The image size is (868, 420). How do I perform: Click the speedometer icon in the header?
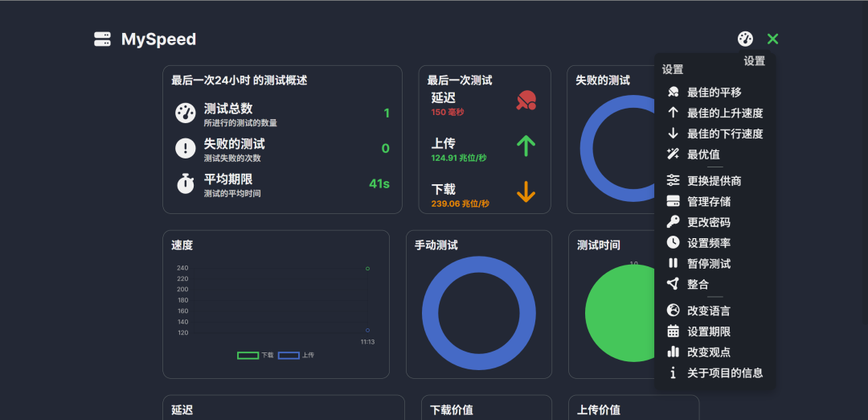point(745,39)
